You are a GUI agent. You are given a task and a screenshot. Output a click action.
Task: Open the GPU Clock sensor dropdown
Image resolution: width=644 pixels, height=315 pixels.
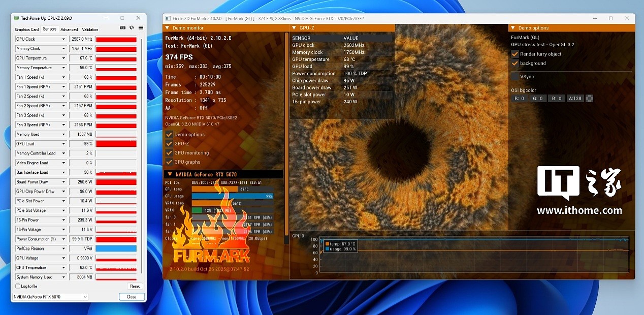tap(63, 39)
